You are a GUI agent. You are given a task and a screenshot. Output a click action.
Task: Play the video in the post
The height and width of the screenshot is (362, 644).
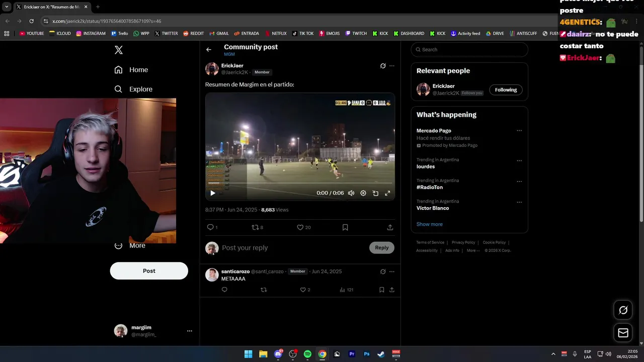213,193
